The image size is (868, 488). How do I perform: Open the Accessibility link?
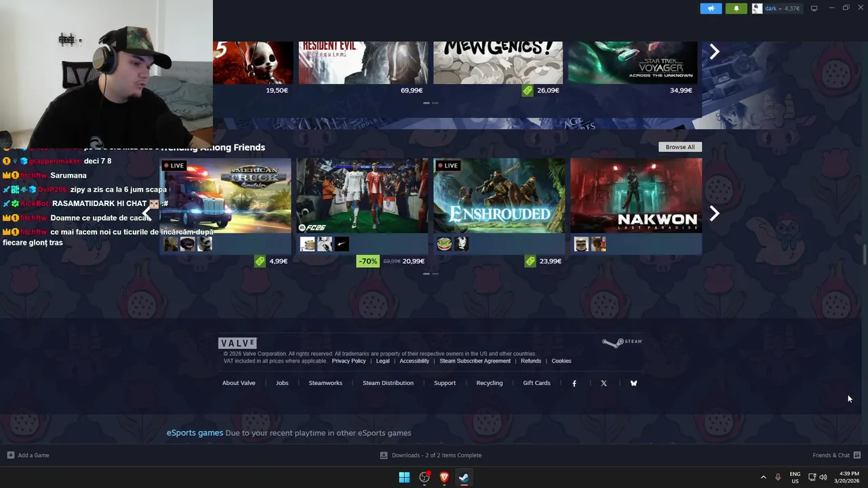pos(414,361)
